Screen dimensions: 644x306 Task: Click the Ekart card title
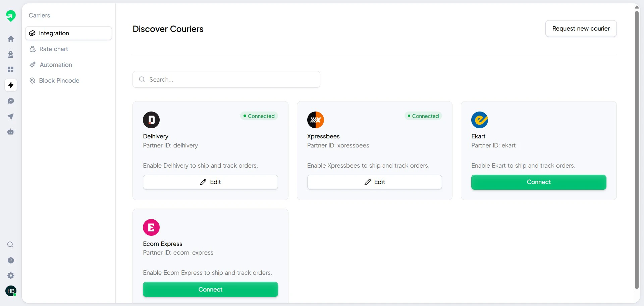[x=478, y=136]
